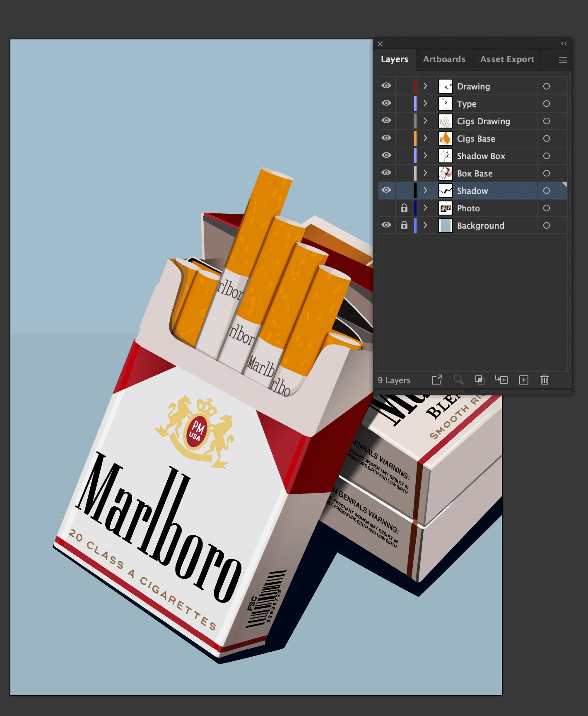Click the Box Base layer thumbnail

(446, 173)
